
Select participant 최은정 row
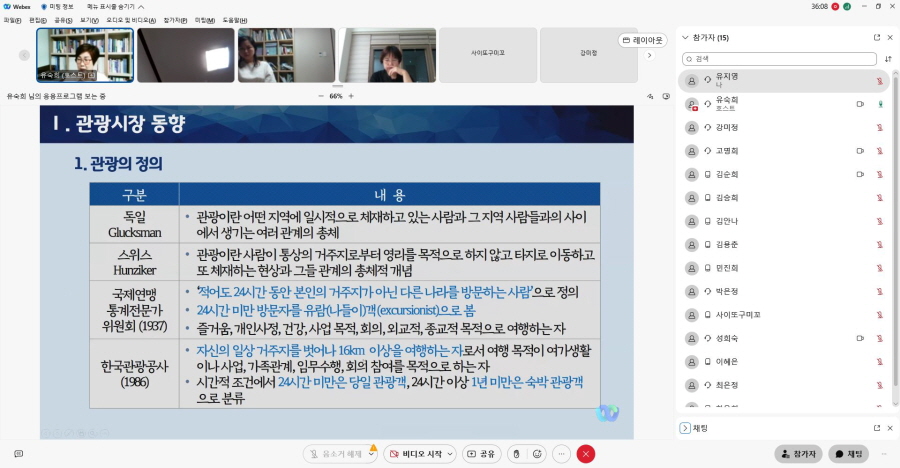[x=784, y=385]
